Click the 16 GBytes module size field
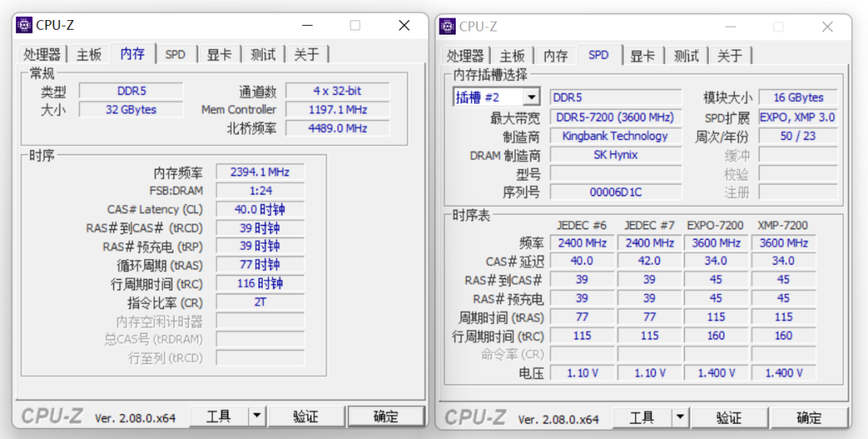The width and height of the screenshot is (868, 439). pyautogui.click(x=798, y=98)
